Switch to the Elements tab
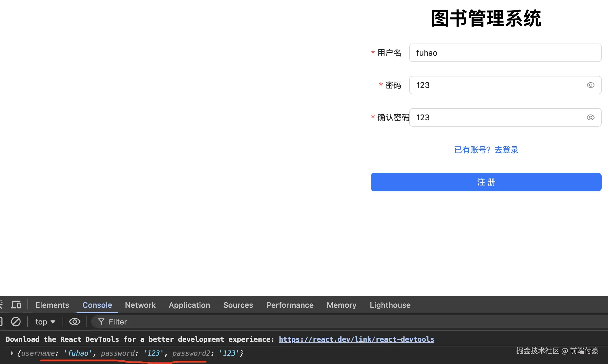This screenshot has height=364, width=608. [x=52, y=305]
